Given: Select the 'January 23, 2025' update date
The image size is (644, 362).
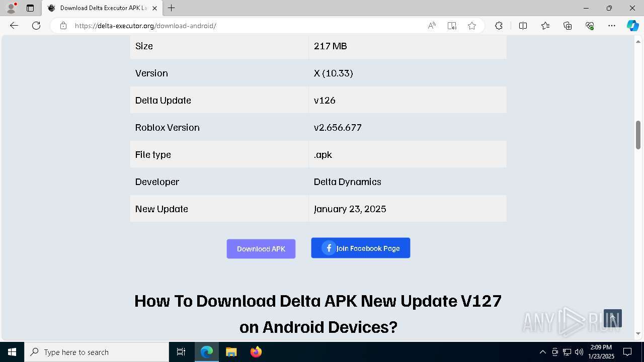Looking at the screenshot, I should point(350,209).
